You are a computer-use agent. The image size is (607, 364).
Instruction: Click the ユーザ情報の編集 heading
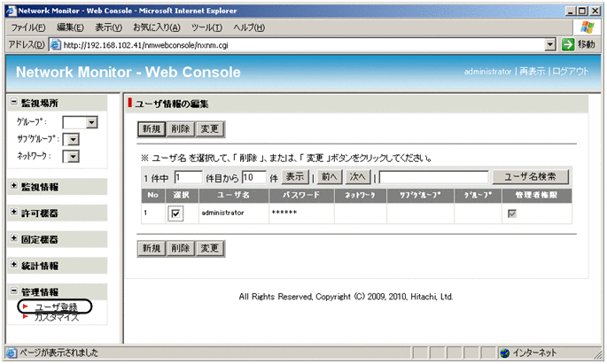point(172,104)
